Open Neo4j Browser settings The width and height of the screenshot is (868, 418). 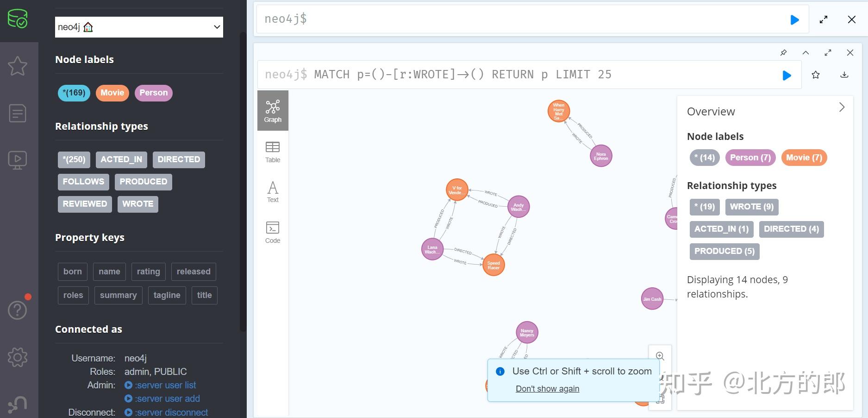pos(17,357)
